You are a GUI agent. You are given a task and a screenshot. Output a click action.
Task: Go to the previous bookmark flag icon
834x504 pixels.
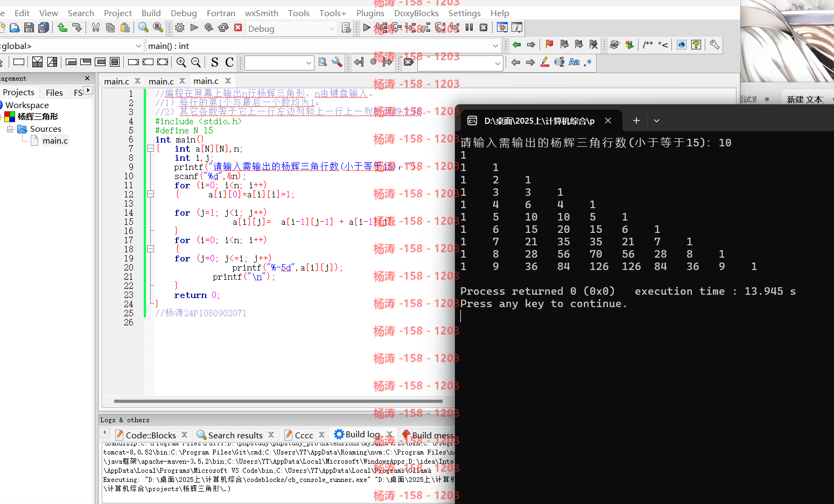[564, 45]
